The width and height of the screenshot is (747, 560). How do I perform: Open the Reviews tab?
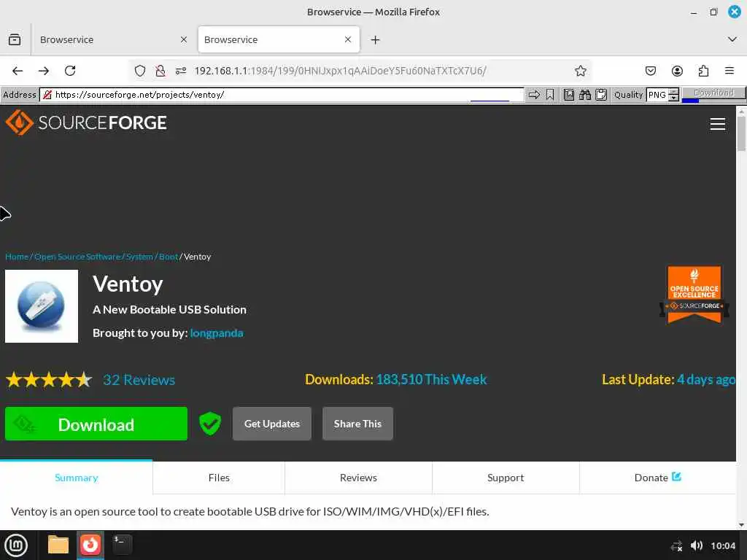tap(358, 478)
